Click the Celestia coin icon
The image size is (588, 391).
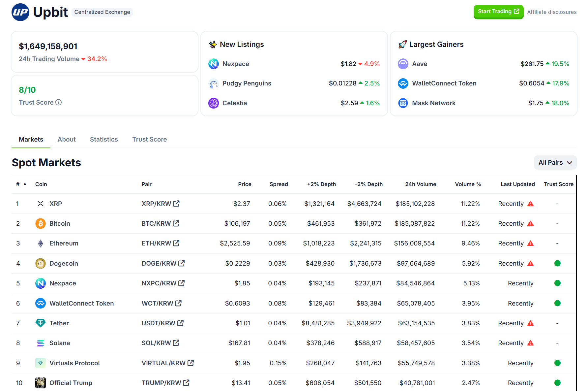point(214,103)
